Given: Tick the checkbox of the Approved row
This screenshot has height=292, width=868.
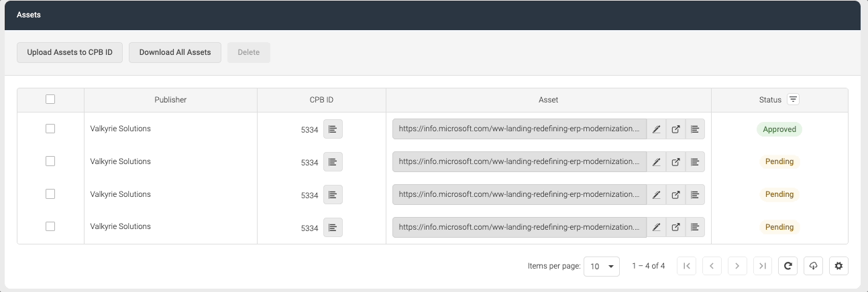Looking at the screenshot, I should pyautogui.click(x=50, y=129).
